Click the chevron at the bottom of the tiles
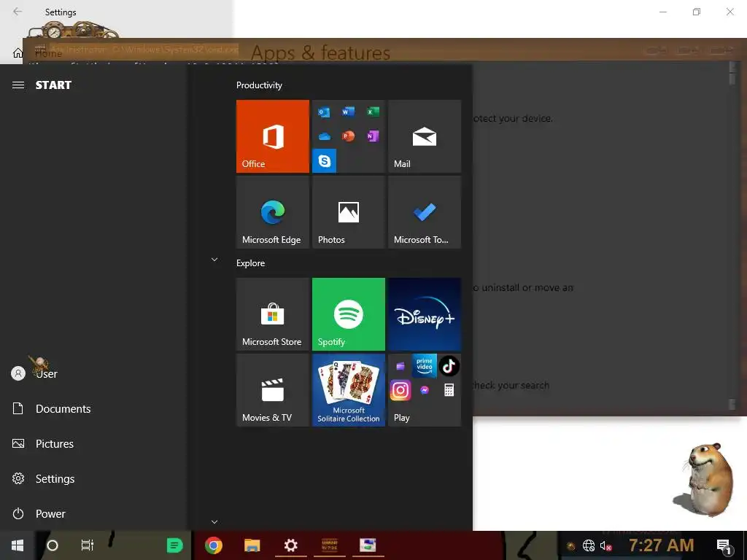Image resolution: width=747 pixels, height=560 pixels. click(x=214, y=522)
